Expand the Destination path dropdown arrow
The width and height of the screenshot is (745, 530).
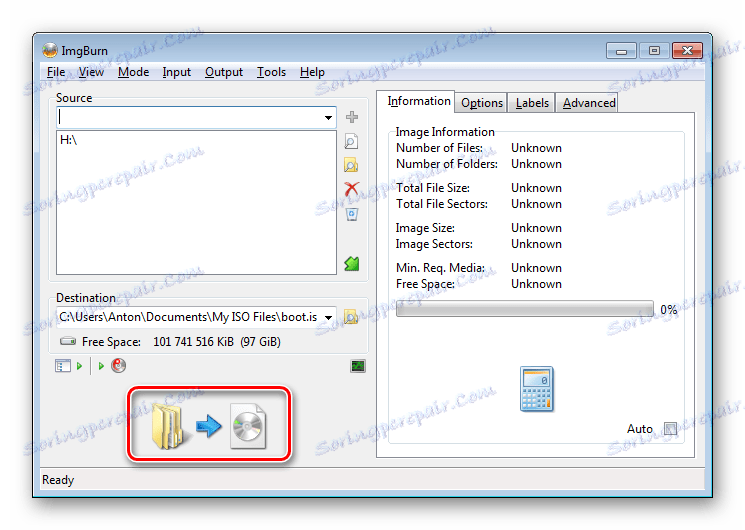point(328,317)
